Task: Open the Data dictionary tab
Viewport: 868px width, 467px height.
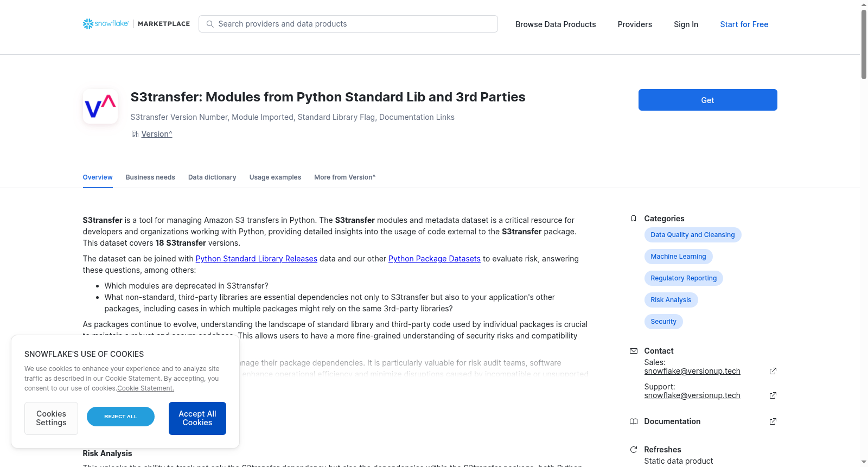Action: click(212, 177)
